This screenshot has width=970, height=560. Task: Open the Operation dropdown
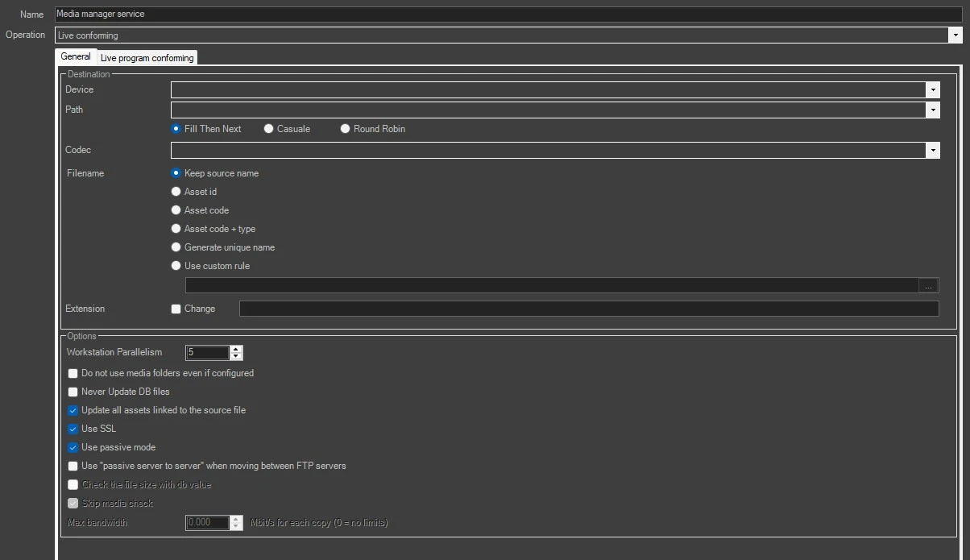[x=955, y=35]
